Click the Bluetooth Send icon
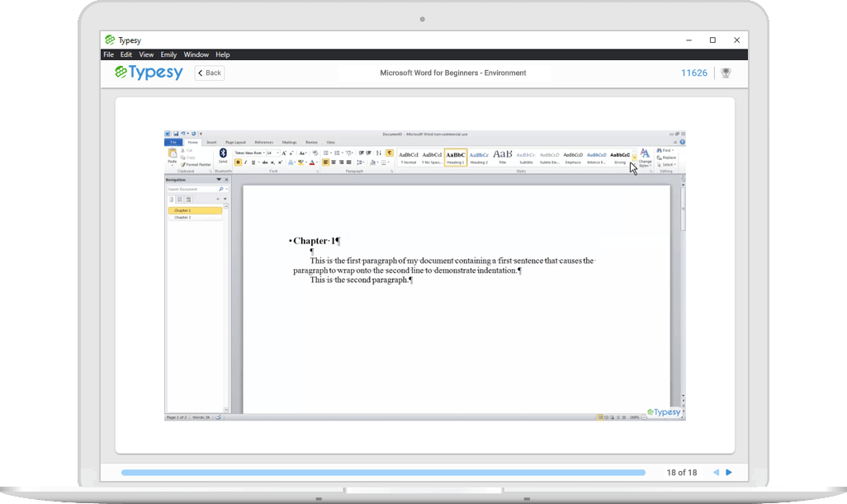The width and height of the screenshot is (847, 504). pos(223,155)
